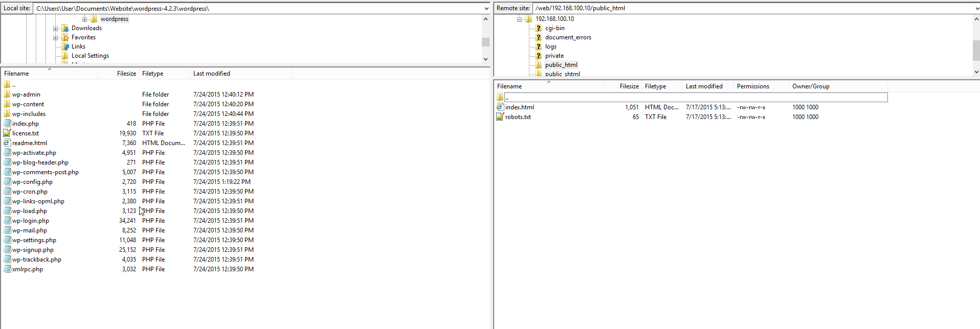The image size is (980, 329).
Task: Click the local tree scrollbar down arrow
Action: pos(485,59)
